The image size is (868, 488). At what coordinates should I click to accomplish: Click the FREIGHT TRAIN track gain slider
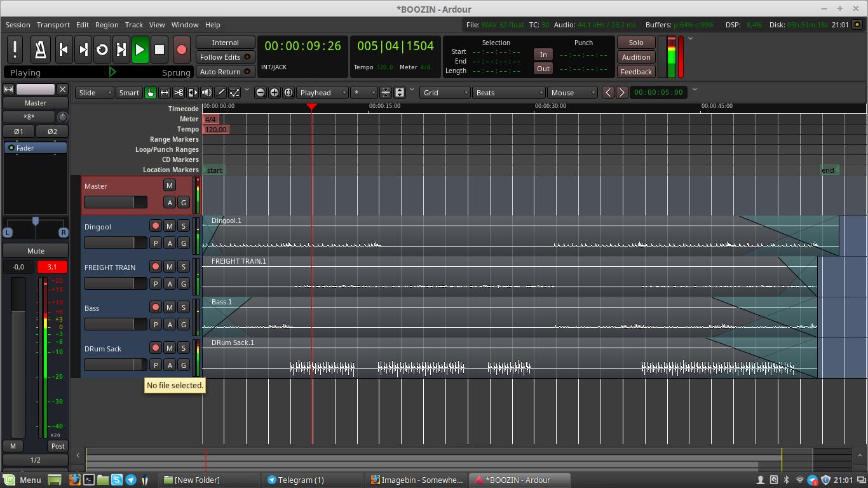(x=116, y=283)
